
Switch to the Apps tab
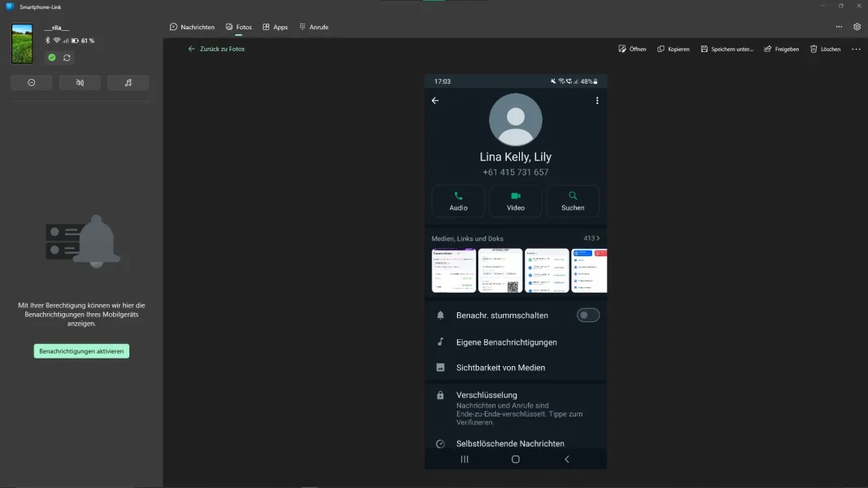(x=275, y=27)
